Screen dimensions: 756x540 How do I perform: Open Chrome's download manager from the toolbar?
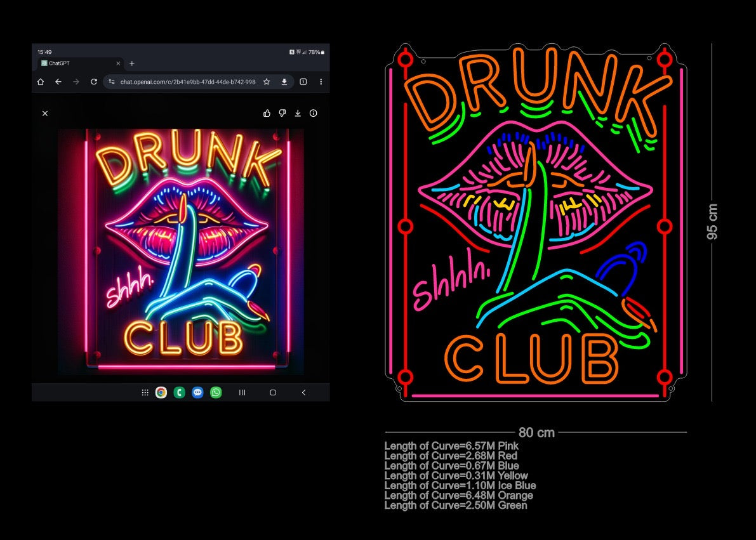(284, 82)
